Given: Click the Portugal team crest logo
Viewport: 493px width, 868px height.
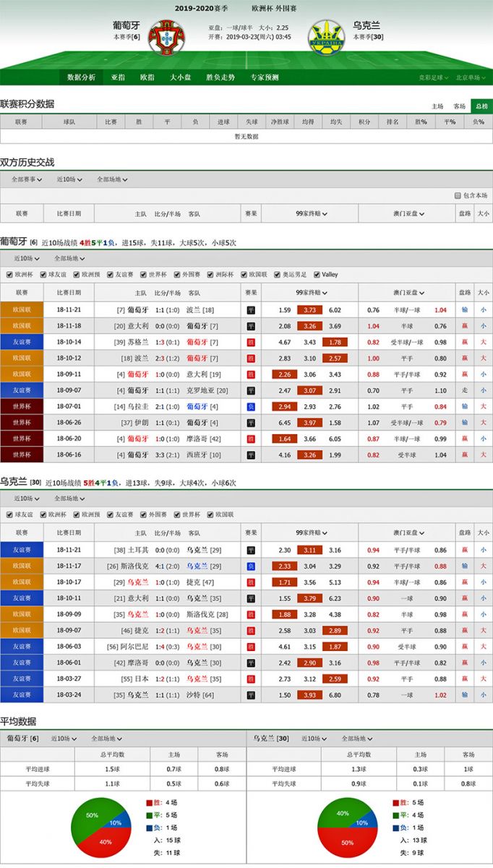Looking at the screenshot, I should click(x=166, y=36).
